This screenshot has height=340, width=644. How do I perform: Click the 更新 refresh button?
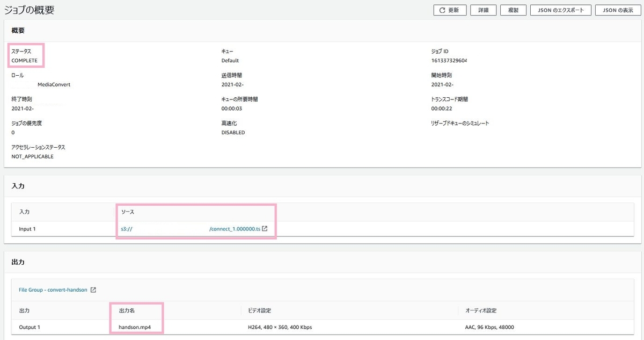(449, 10)
